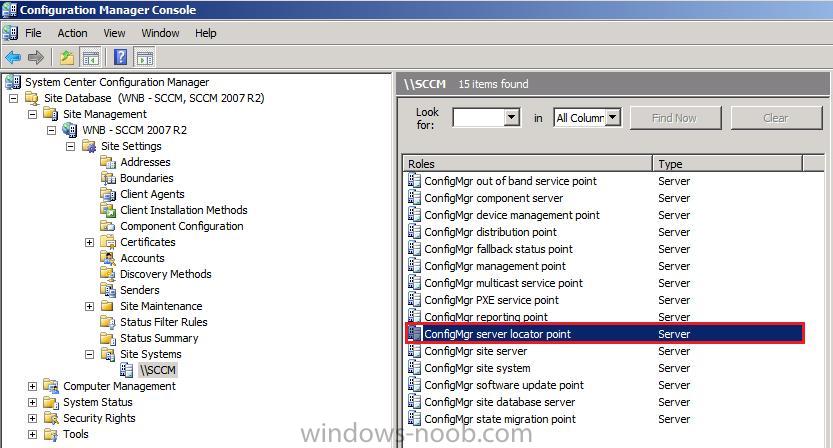The width and height of the screenshot is (833, 448).
Task: Open the View menu
Action: [x=114, y=33]
